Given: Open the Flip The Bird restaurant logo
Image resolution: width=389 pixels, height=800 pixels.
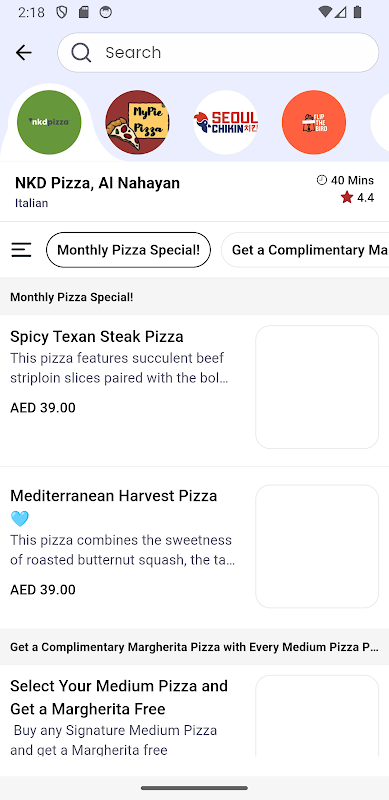Looking at the screenshot, I should click(314, 122).
